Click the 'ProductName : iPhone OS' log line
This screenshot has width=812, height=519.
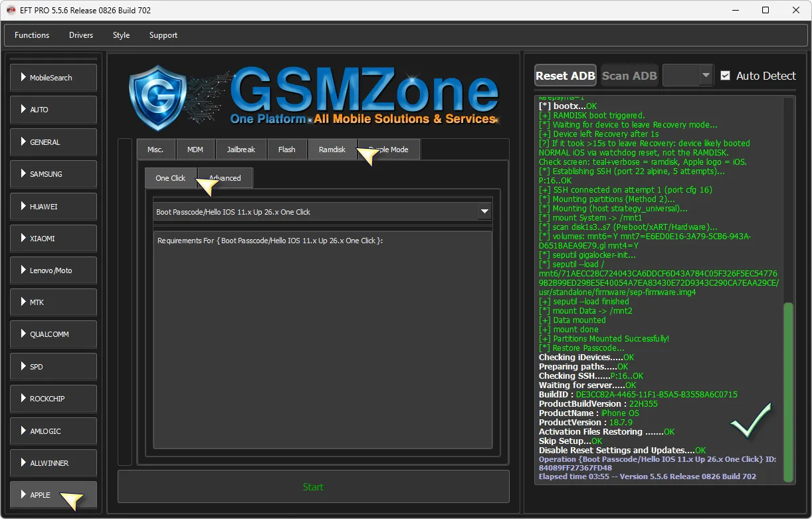click(x=589, y=413)
